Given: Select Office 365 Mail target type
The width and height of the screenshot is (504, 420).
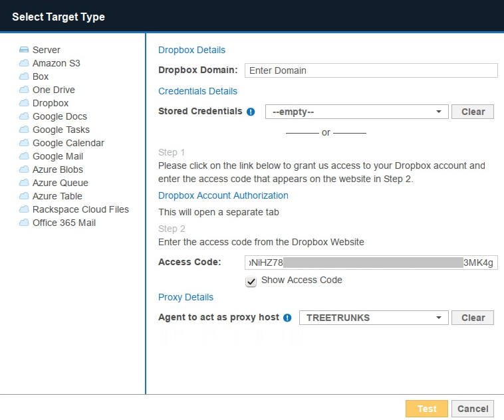Looking at the screenshot, I should [x=64, y=223].
